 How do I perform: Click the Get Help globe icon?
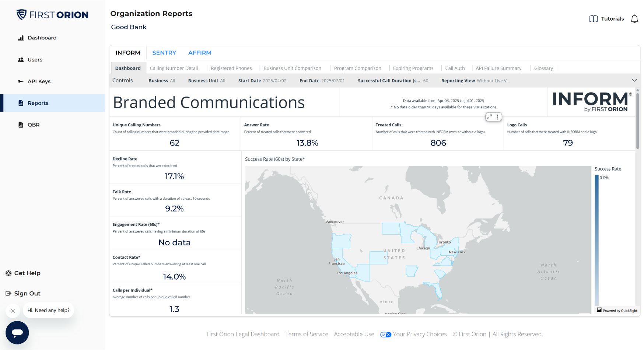pyautogui.click(x=8, y=273)
